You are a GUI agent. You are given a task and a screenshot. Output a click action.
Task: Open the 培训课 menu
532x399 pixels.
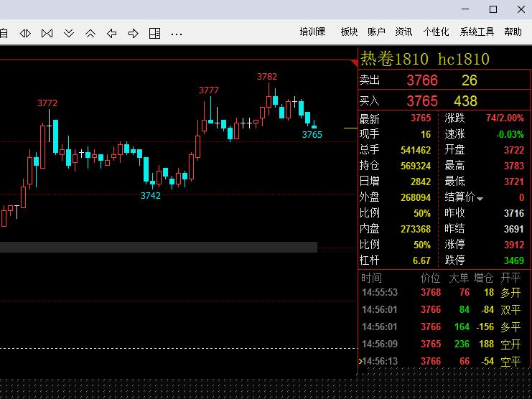(x=312, y=32)
